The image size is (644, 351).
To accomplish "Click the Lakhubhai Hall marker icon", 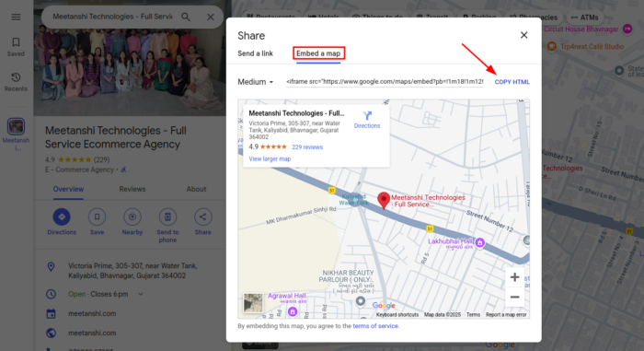I will pyautogui.click(x=479, y=243).
